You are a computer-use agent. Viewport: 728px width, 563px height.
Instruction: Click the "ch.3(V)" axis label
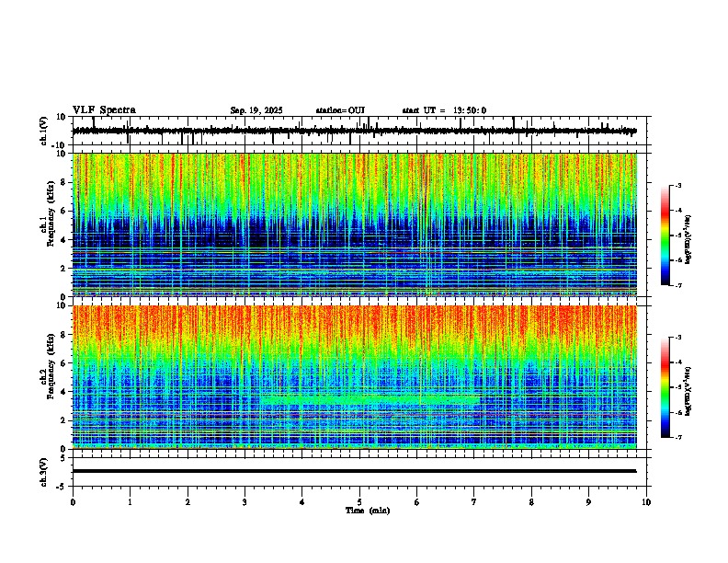(44, 472)
